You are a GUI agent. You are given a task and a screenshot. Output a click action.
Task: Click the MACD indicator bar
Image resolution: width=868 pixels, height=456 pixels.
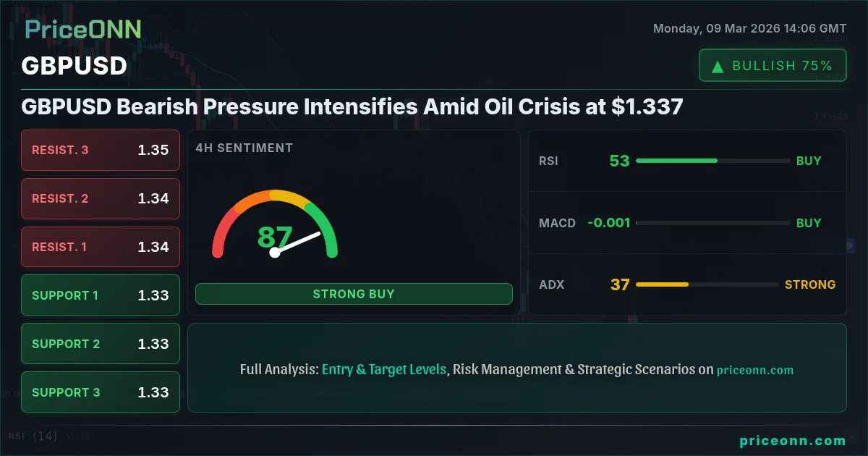pos(712,223)
